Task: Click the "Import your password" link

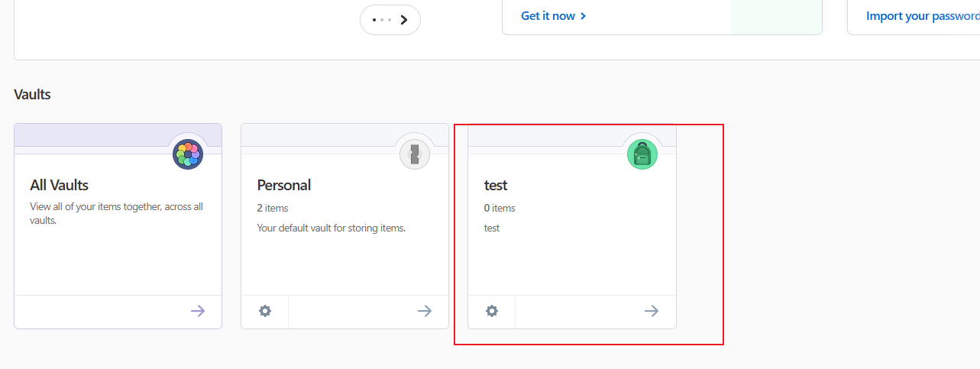Action: coord(922,16)
